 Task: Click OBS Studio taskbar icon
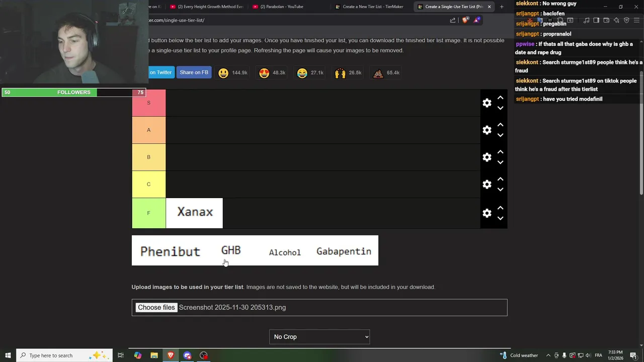[204, 355]
